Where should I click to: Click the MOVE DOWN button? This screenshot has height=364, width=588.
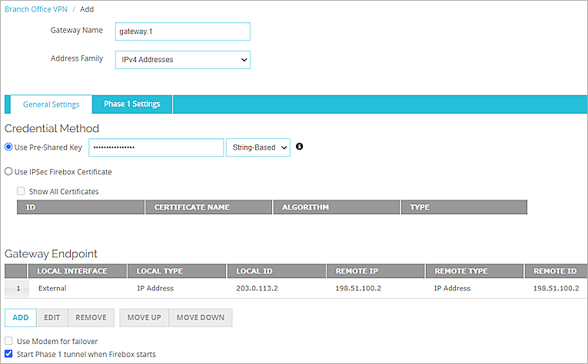(x=200, y=318)
